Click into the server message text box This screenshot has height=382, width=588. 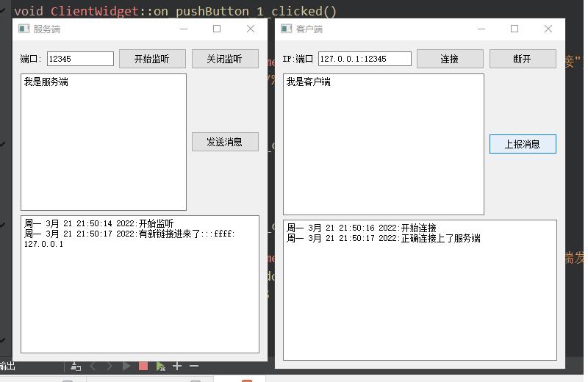(103, 142)
